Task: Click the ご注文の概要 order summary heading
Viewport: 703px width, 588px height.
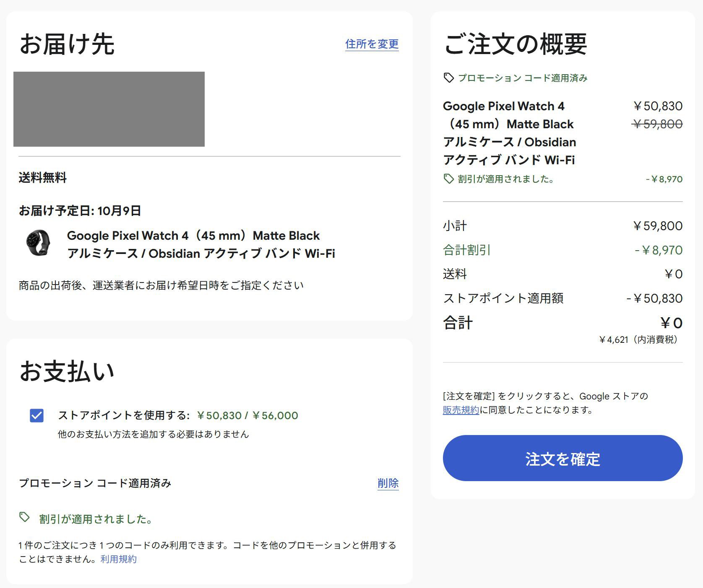Action: [x=516, y=44]
